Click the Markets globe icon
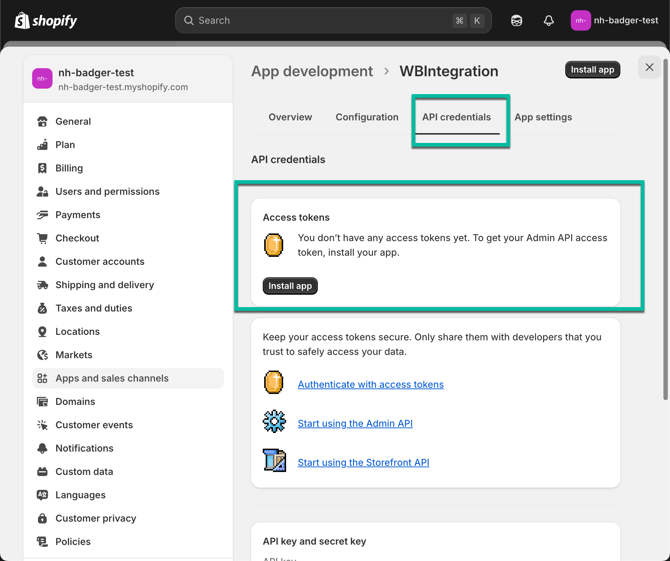This screenshot has height=561, width=670. tap(42, 355)
